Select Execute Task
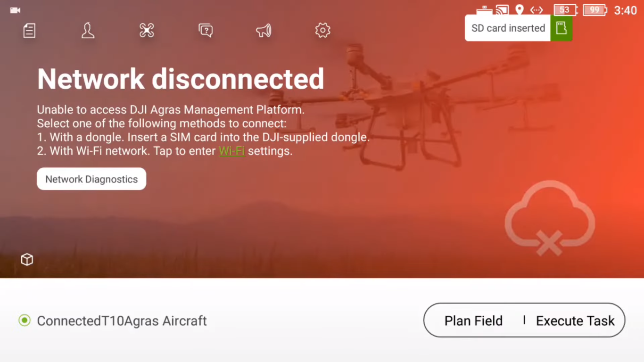Image resolution: width=644 pixels, height=362 pixels. (575, 321)
